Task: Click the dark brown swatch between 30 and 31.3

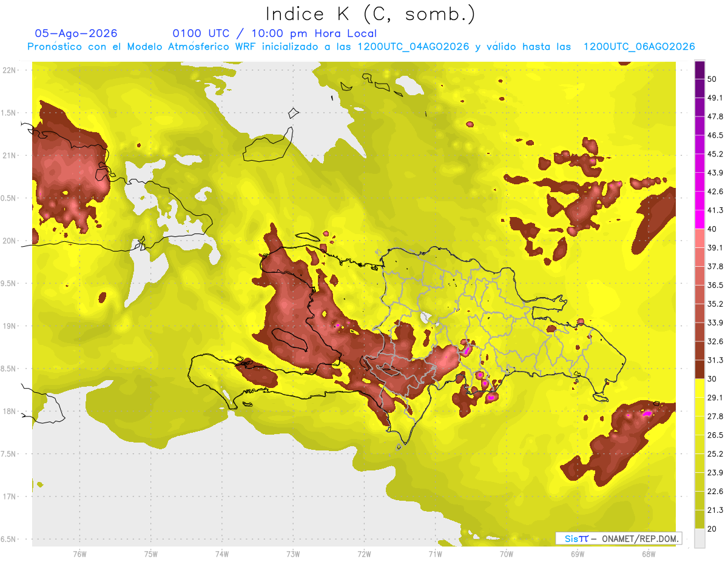Action: pos(699,369)
